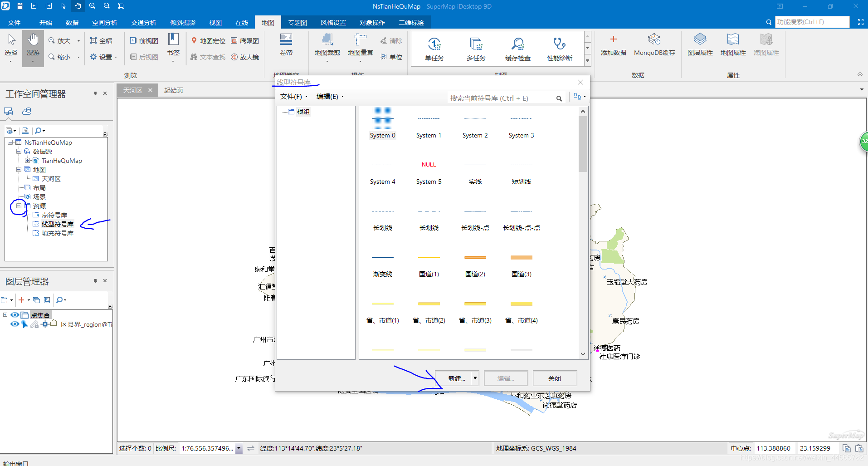This screenshot has height=466, width=868.
Task: Click the 新建... button
Action: 454,378
